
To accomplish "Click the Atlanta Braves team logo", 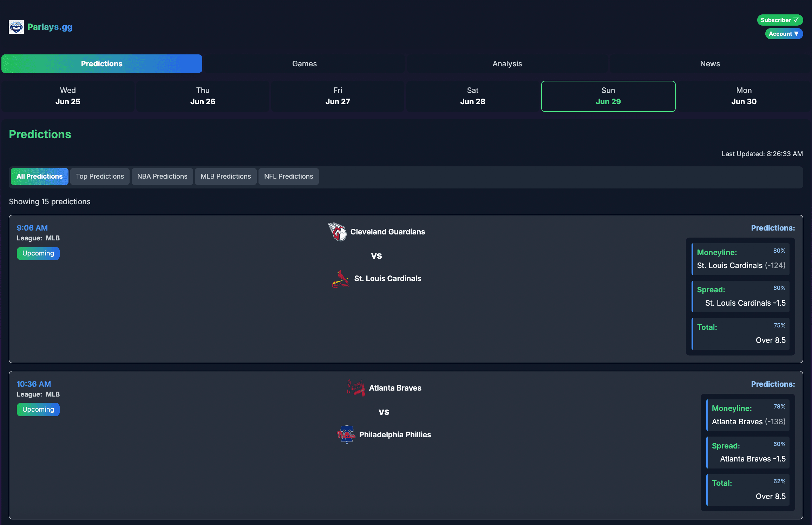I will [x=356, y=388].
